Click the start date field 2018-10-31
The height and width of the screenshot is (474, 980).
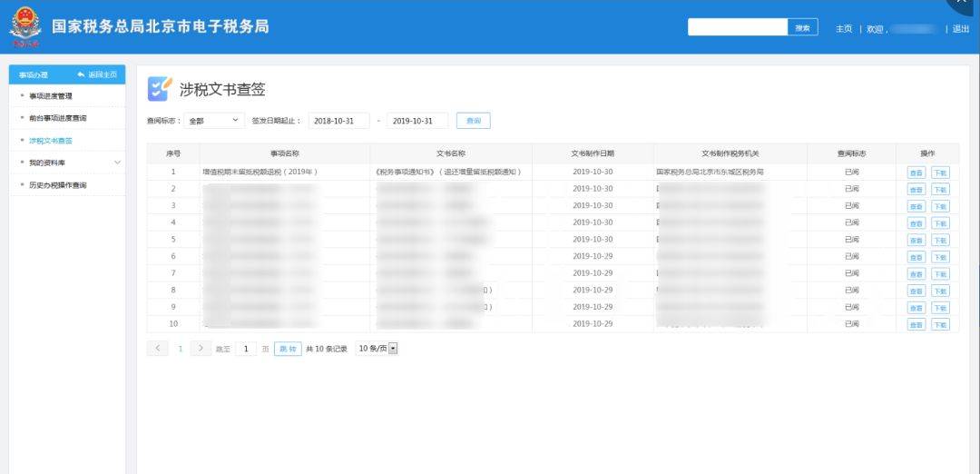click(x=338, y=121)
